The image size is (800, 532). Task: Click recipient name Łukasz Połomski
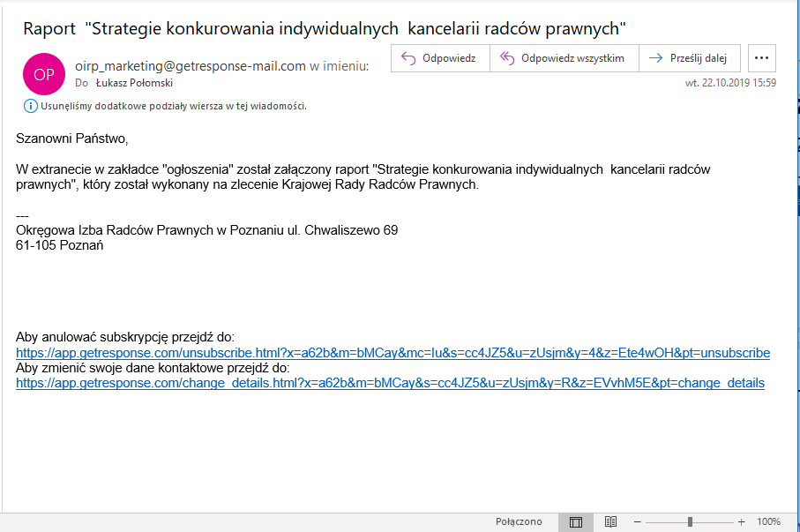(x=134, y=83)
